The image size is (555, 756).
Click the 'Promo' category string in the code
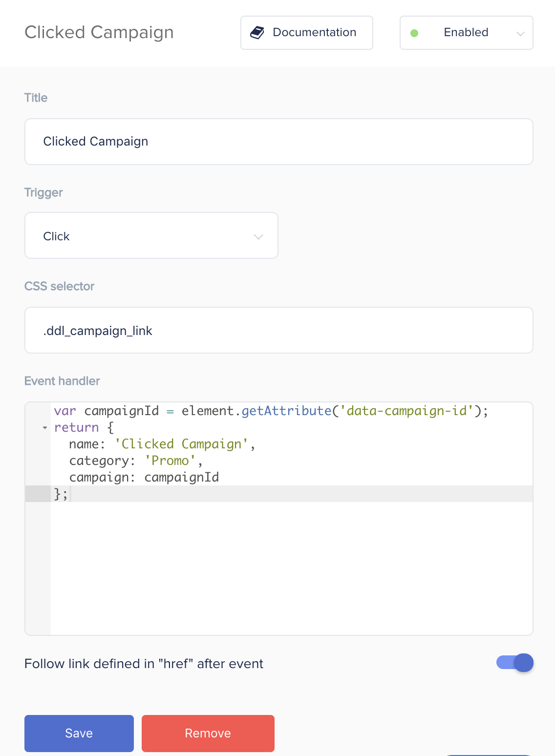[170, 461]
